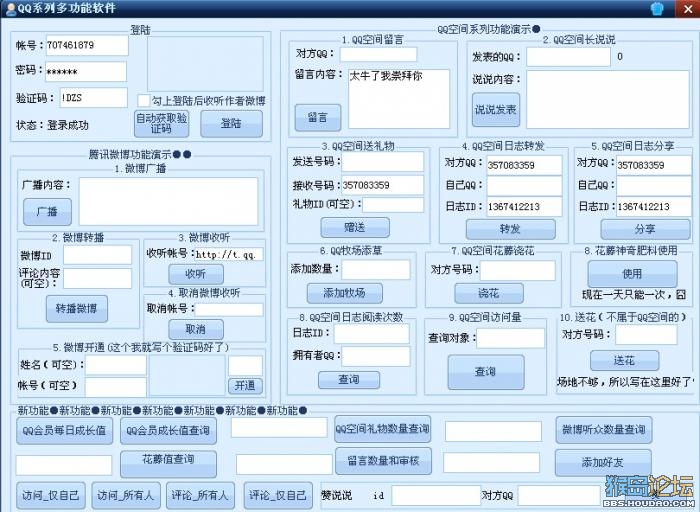
Task: Click the 礼物ID(可空) input field
Action: pos(393,204)
